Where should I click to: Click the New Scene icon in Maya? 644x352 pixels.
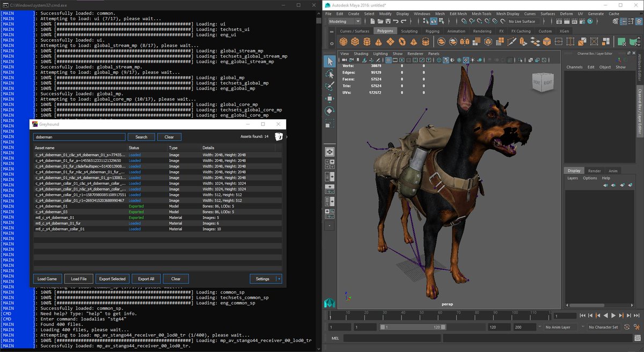tap(372, 21)
